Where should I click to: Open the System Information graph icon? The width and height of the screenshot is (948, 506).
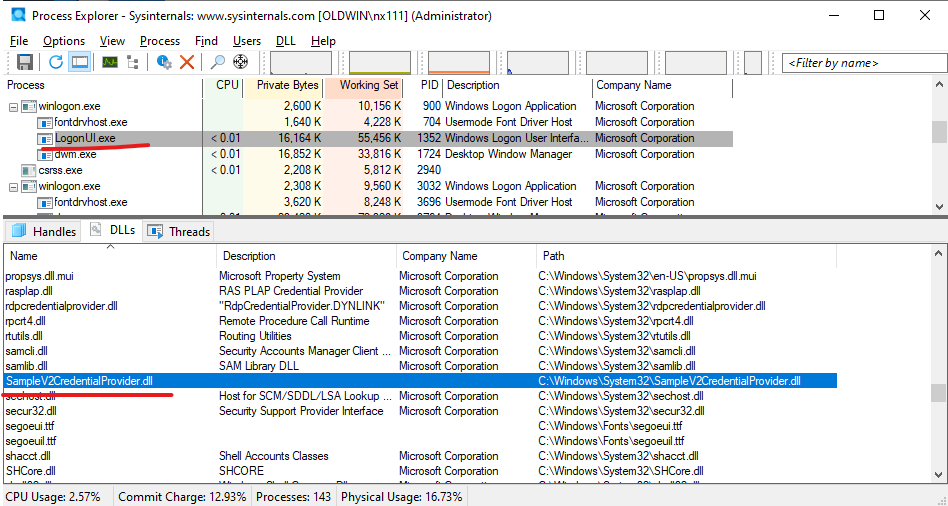tap(109, 62)
